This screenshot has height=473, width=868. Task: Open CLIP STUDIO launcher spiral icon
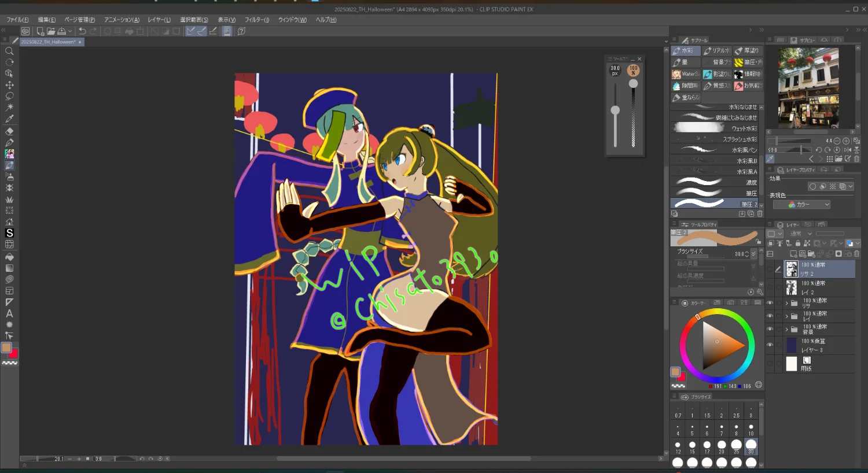(25, 31)
